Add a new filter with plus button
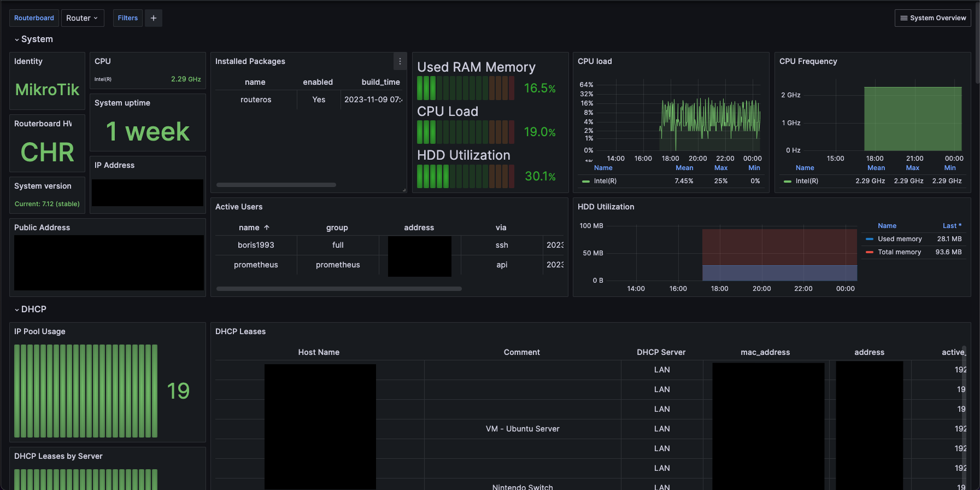The image size is (980, 490). pyautogui.click(x=154, y=18)
